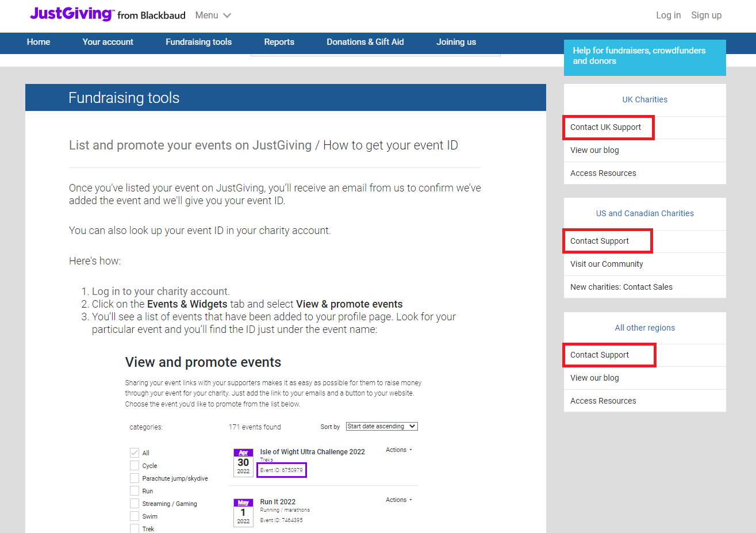Open Access Resources under All other regions
This screenshot has height=533, width=756.
603,401
